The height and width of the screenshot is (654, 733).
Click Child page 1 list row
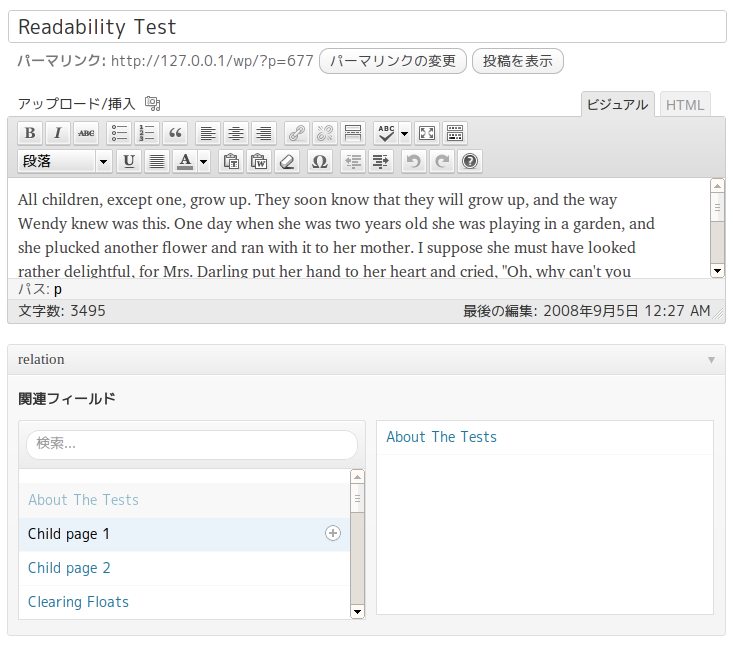click(184, 534)
